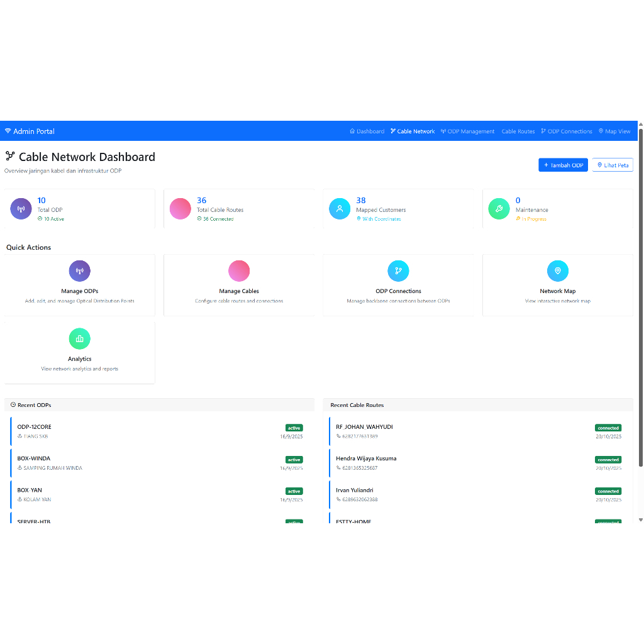The height and width of the screenshot is (644, 644).
Task: Go to Dashboard in navbar
Action: 367,131
